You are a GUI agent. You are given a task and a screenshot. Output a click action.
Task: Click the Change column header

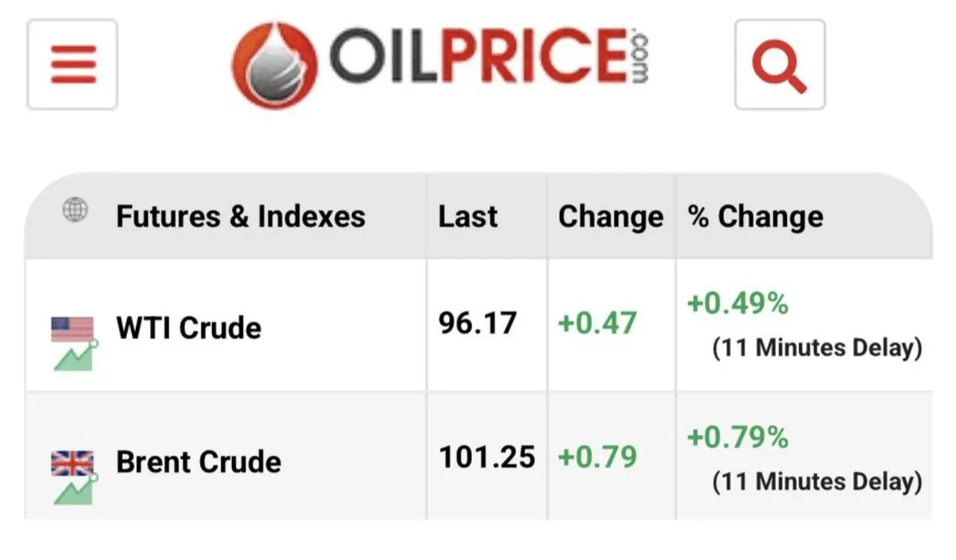pos(610,217)
